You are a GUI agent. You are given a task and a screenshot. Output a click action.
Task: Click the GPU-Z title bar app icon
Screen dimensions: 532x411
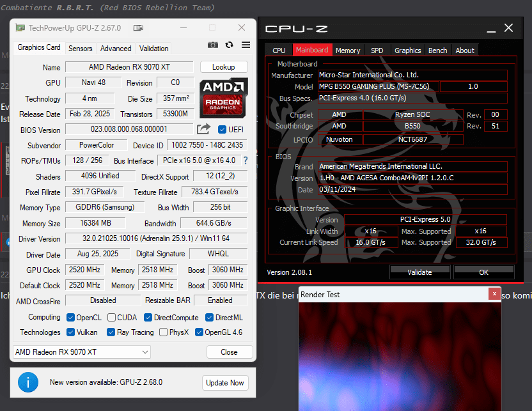point(20,28)
